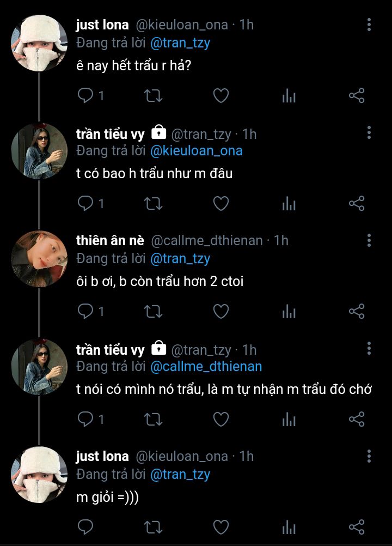Open more options on the last just lona tweet

click(369, 456)
